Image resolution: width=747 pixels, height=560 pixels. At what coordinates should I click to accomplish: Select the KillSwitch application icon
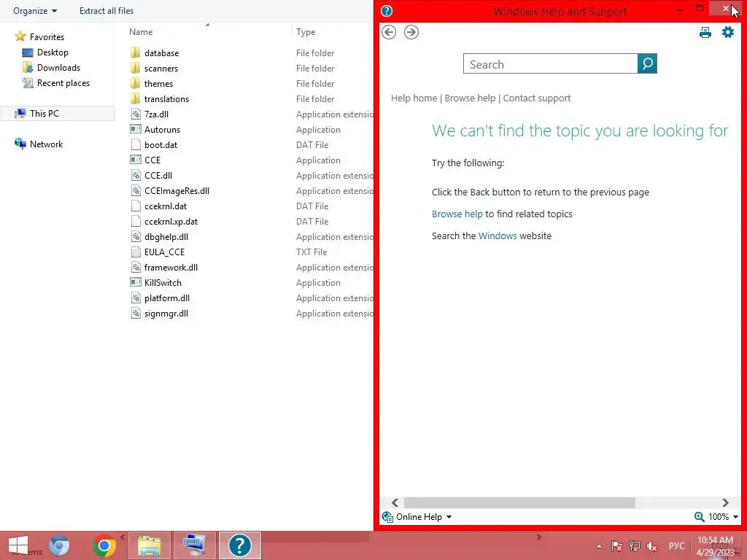click(136, 282)
